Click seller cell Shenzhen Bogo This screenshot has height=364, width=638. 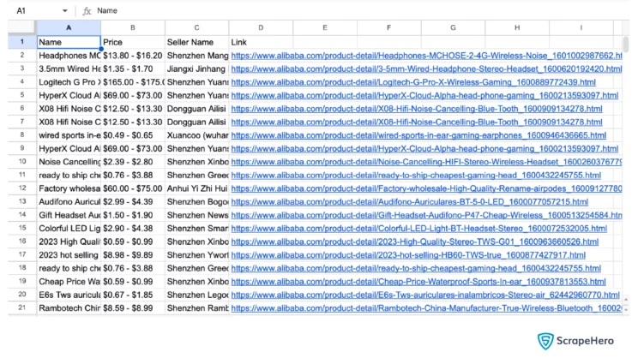tap(197, 202)
